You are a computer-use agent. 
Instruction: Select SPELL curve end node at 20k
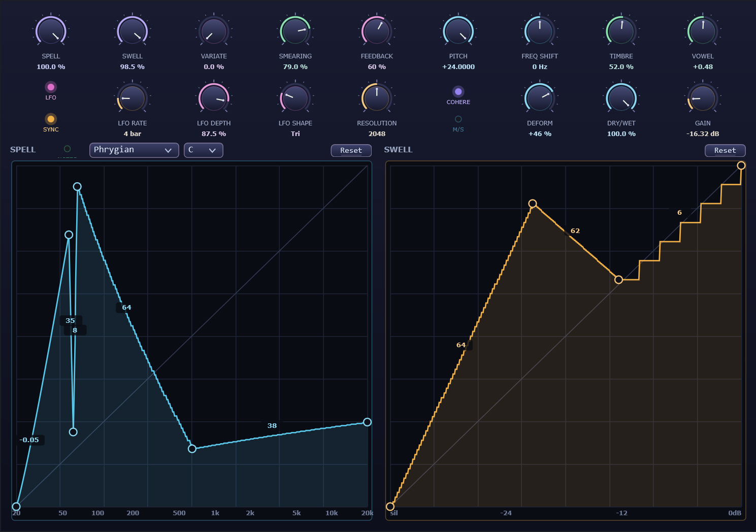click(x=367, y=422)
